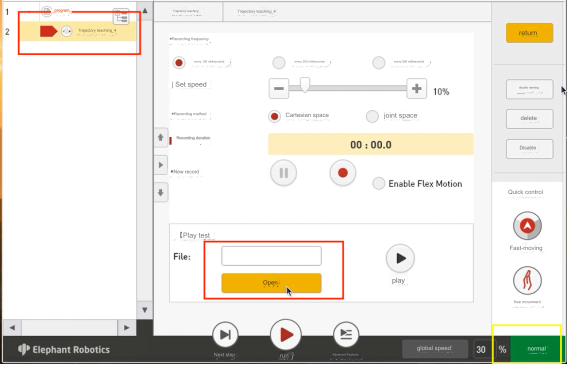Click the delete button
The width and height of the screenshot is (567, 365).
point(529,119)
